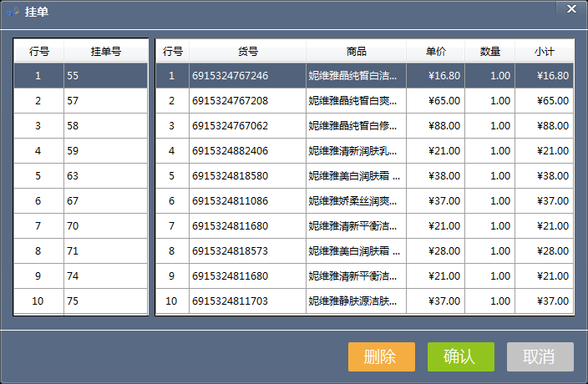Click the 挂单号 column header

(x=105, y=52)
